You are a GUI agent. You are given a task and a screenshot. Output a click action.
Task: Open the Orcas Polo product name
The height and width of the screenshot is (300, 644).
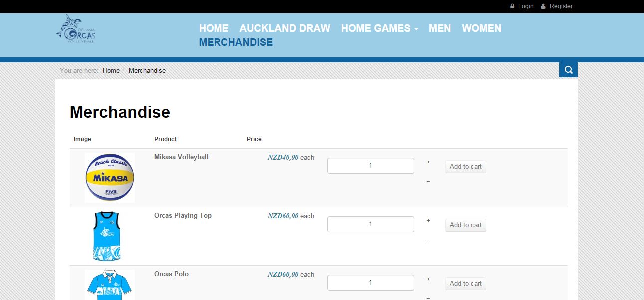tap(171, 274)
